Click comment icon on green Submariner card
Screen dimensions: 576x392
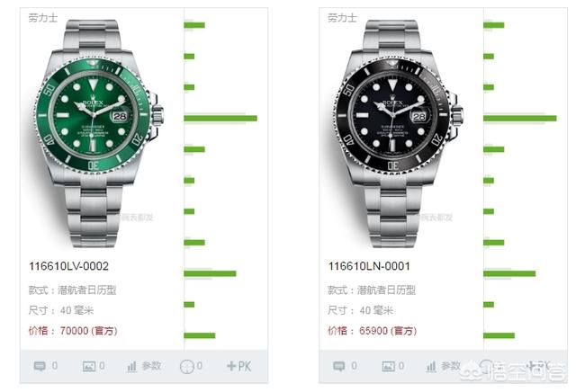[40, 366]
